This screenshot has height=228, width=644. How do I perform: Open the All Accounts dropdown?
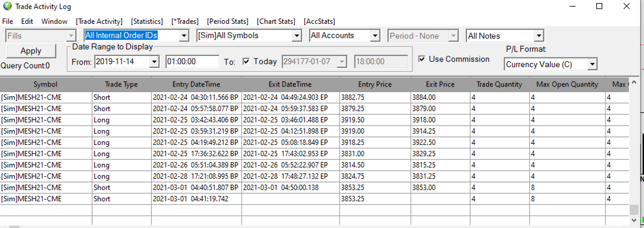(374, 36)
